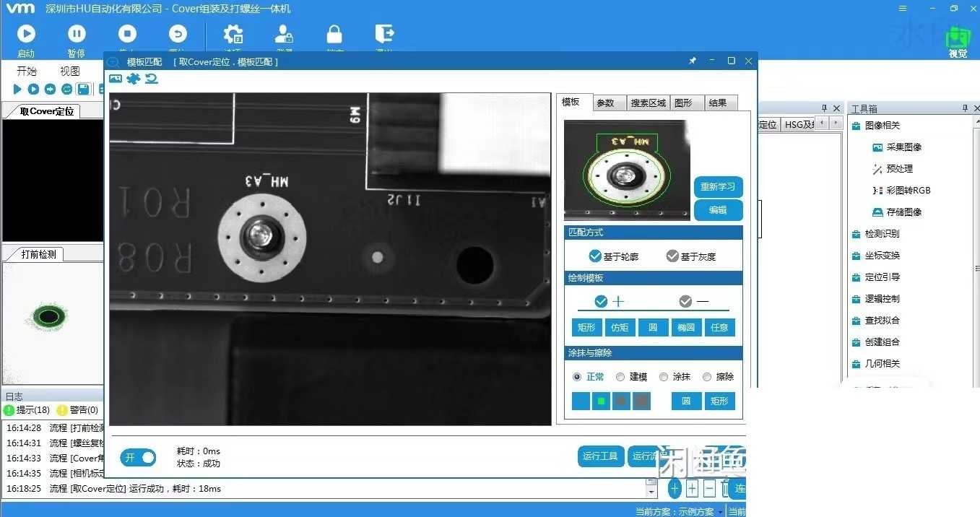Switch off the 开 toggle at dialog bottom

click(x=138, y=457)
